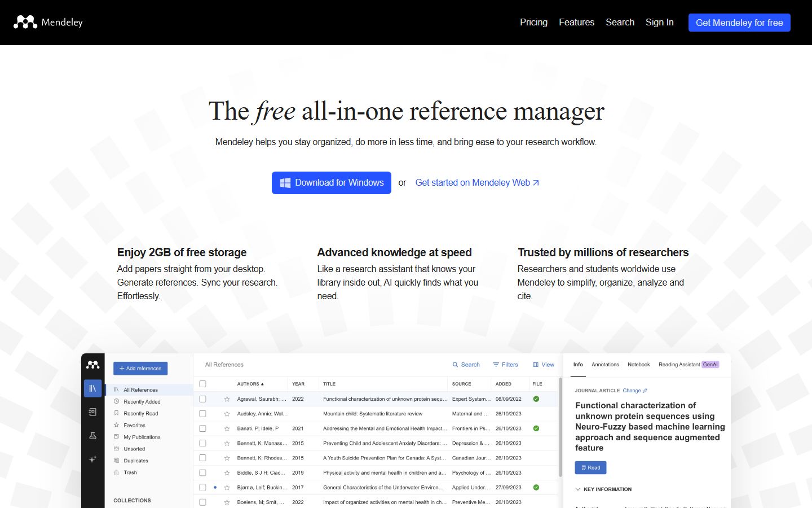
Task: Click green file check in Agrawal row
Action: (536, 399)
